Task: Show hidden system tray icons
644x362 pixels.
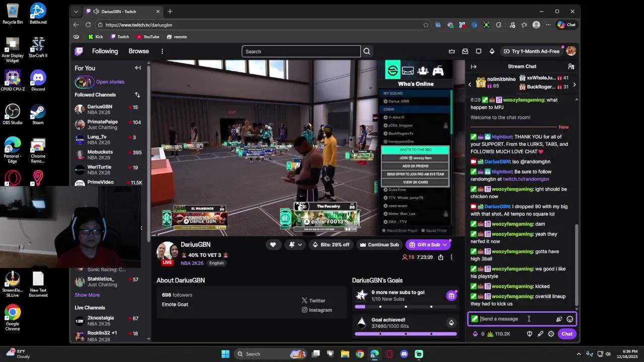Action: 579,354
